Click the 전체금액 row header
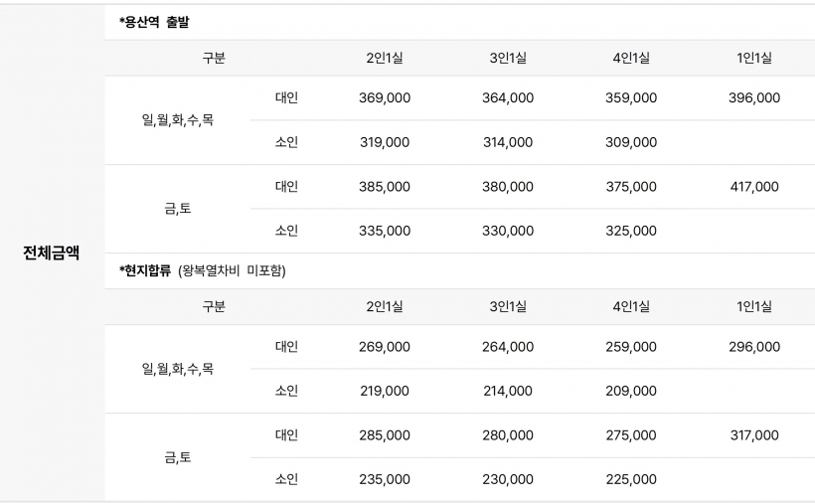 51,252
